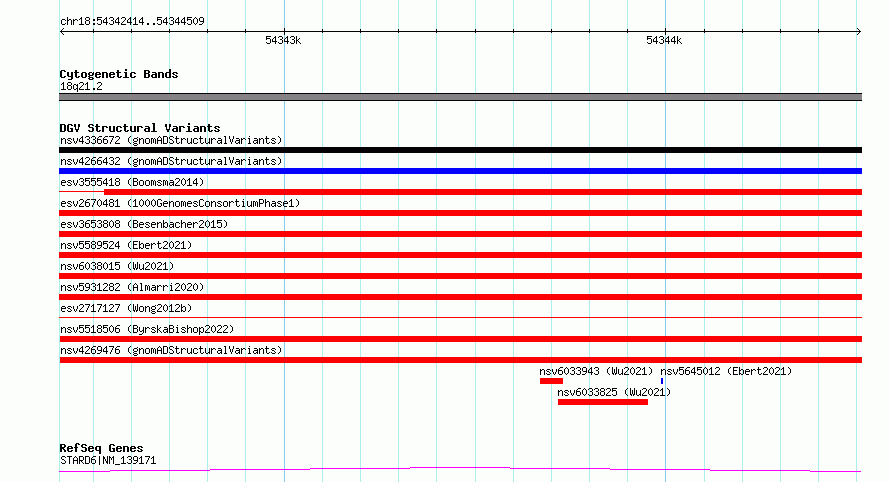Viewport: 890px width, 482px height.
Task: Select variant label nsv4266432 (gnomADStructuralVariants)
Action: click(x=171, y=161)
